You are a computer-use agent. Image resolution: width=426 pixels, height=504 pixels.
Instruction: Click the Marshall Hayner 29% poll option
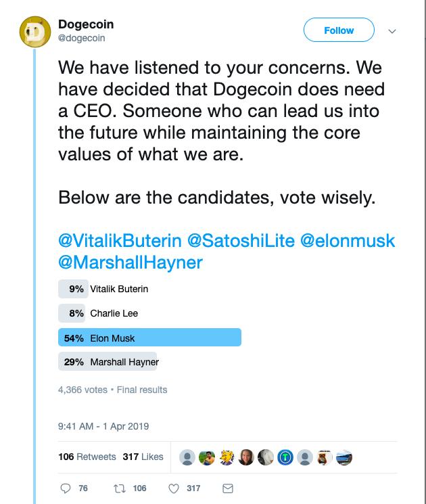point(108,362)
